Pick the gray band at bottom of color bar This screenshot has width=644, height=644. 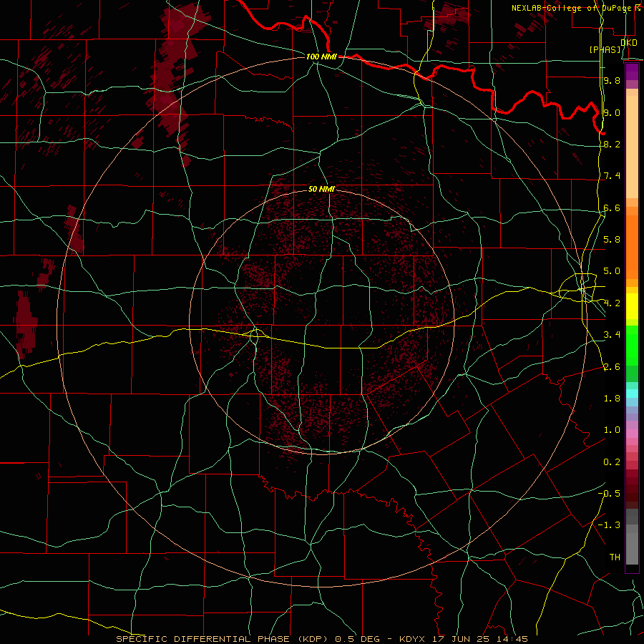pos(632,548)
